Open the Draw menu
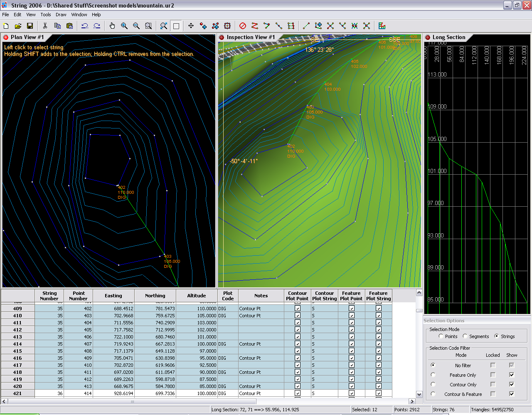Screen dimensions: 532x415 click(x=61, y=15)
